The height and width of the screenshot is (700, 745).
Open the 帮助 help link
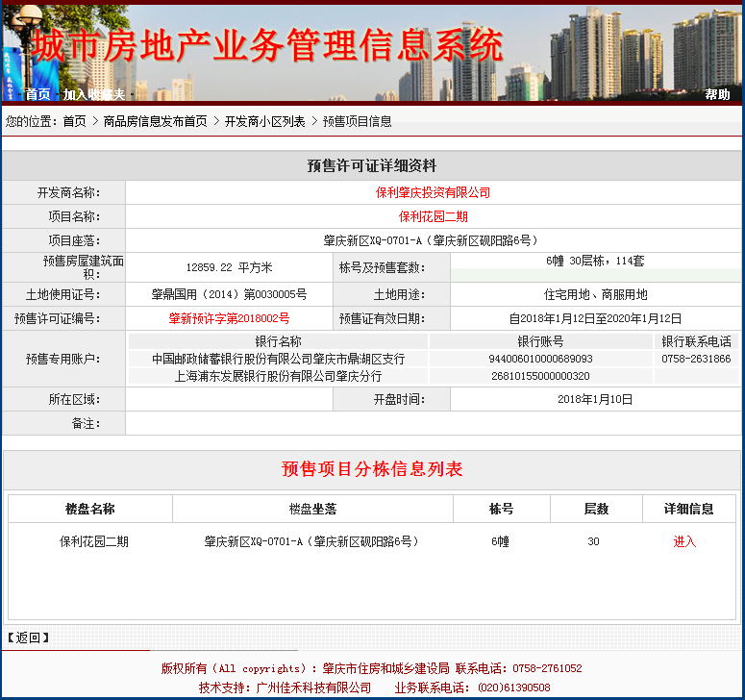point(717,94)
